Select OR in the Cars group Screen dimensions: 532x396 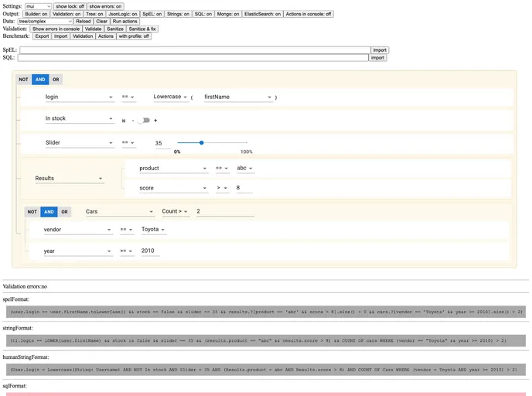[64, 211]
